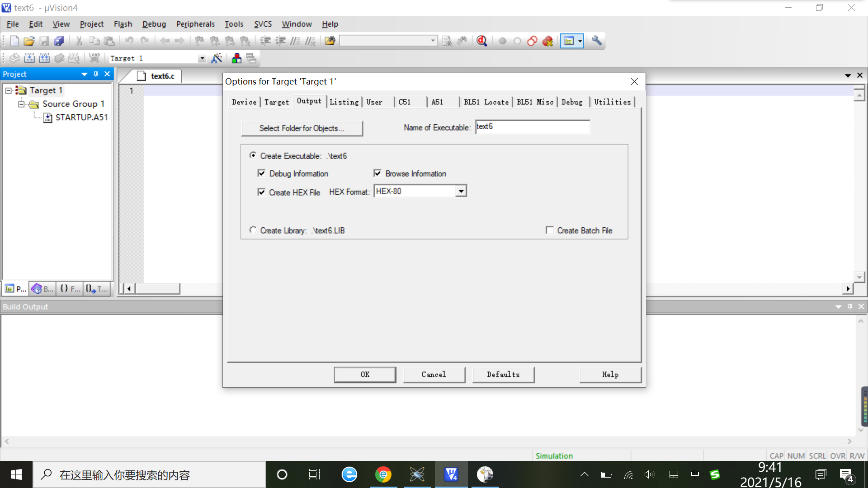The image size is (868, 488).
Task: Click Target Options magic wand icon
Action: point(217,58)
